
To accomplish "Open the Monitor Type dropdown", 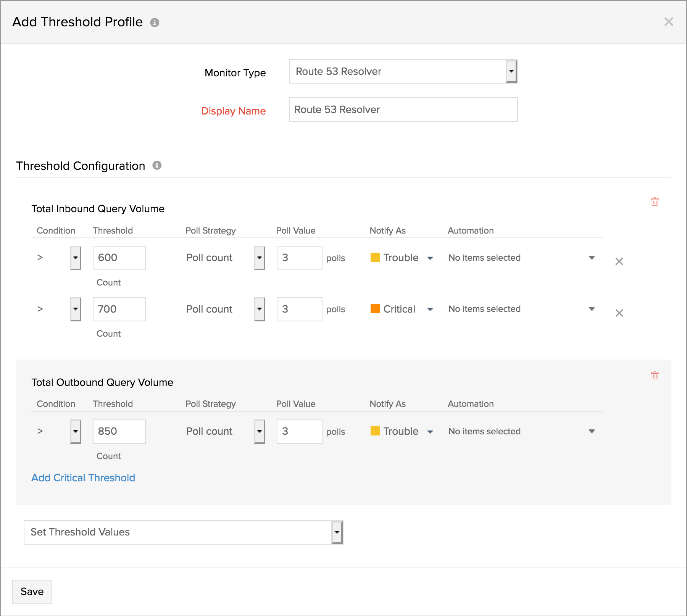I will (511, 71).
